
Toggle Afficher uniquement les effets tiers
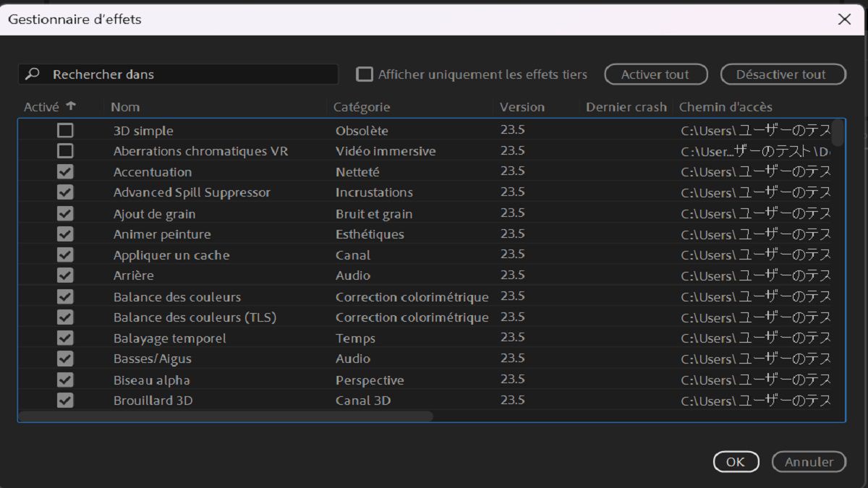(365, 74)
